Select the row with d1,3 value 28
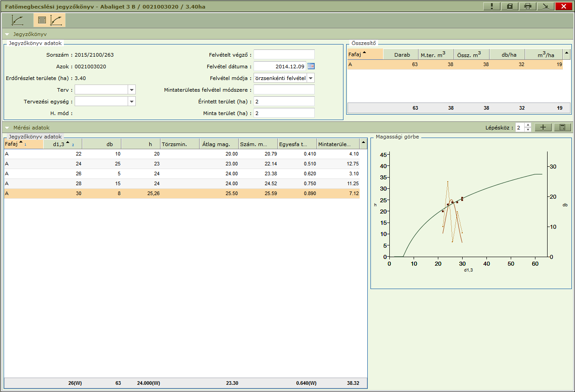Image resolution: width=575 pixels, height=392 pixels. point(182,183)
